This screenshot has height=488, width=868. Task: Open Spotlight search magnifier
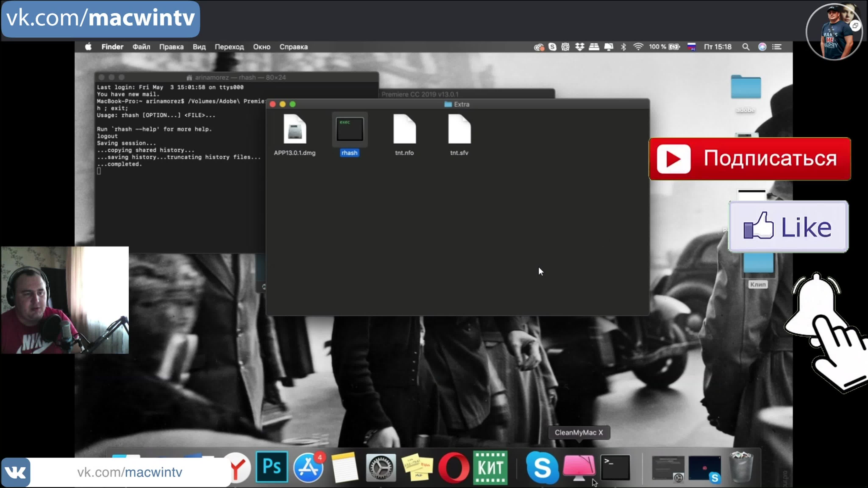pos(746,47)
